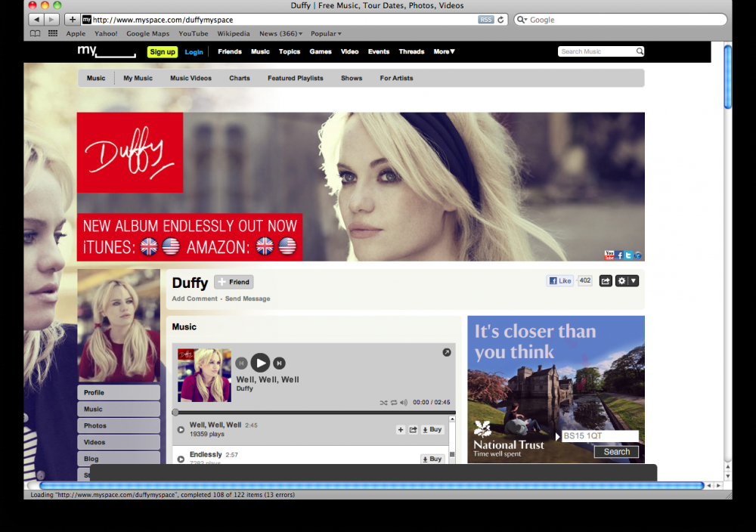Expand the Popular bookmarks dropdown
Viewport: 756px width, 532px height.
[326, 33]
